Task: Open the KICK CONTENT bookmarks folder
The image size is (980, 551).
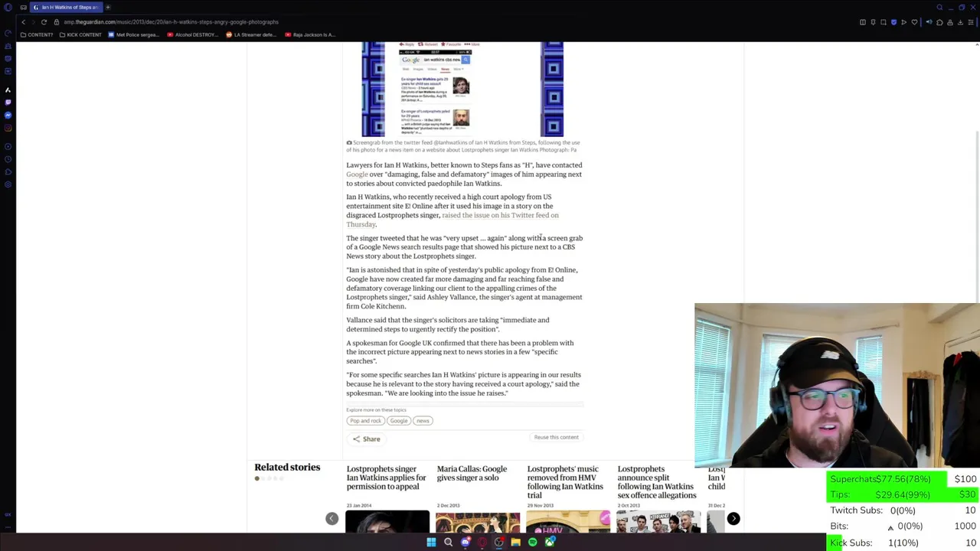Action: pyautogui.click(x=80, y=34)
